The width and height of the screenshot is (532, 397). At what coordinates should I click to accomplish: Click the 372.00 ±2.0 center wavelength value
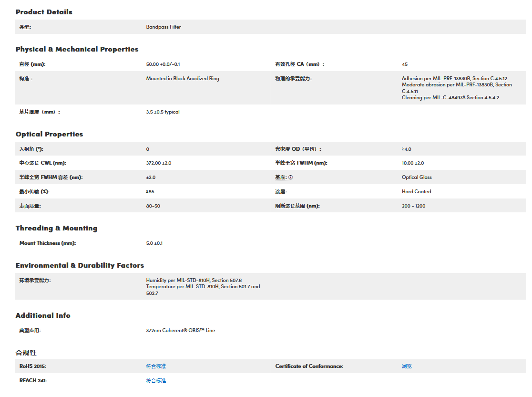pyautogui.click(x=159, y=163)
